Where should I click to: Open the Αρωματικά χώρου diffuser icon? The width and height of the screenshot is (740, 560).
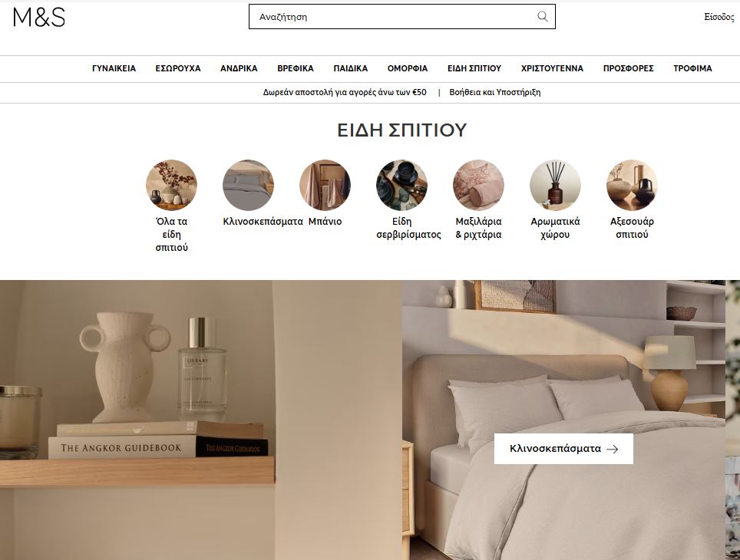(555, 185)
